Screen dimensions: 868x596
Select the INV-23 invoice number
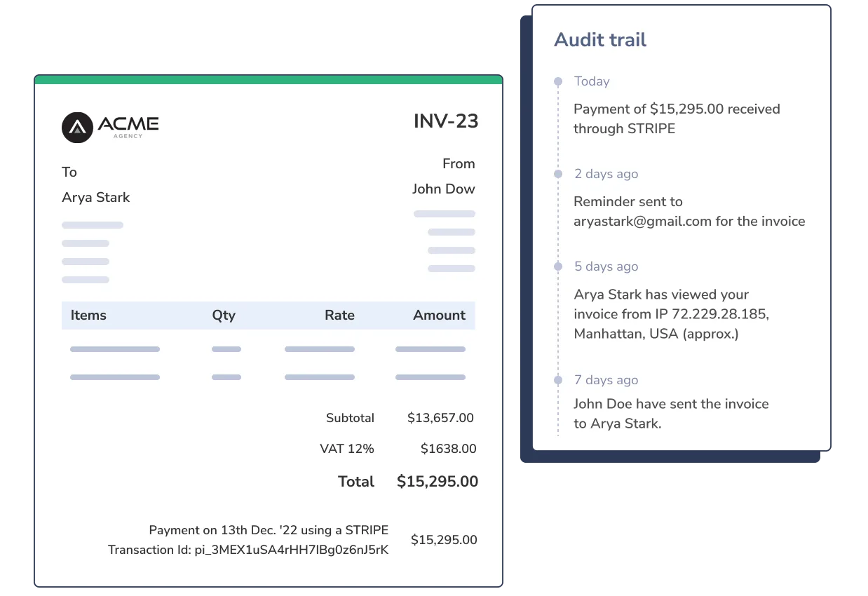pos(446,121)
